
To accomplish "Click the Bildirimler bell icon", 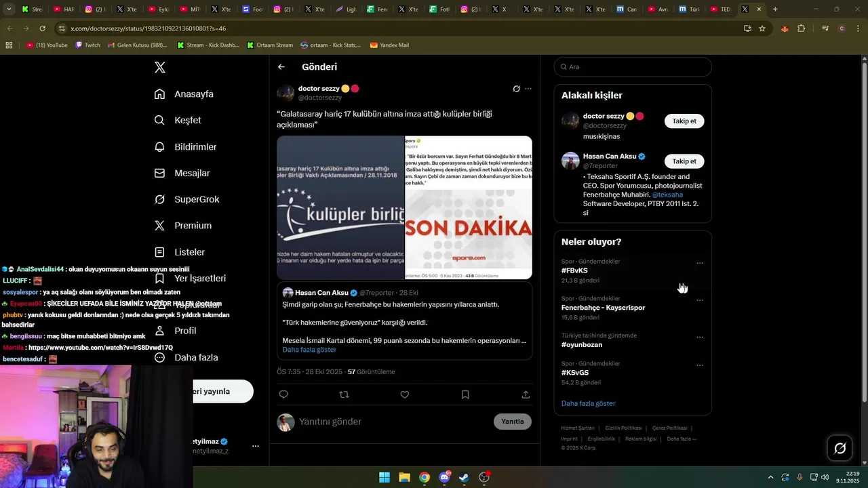I will 160,146.
